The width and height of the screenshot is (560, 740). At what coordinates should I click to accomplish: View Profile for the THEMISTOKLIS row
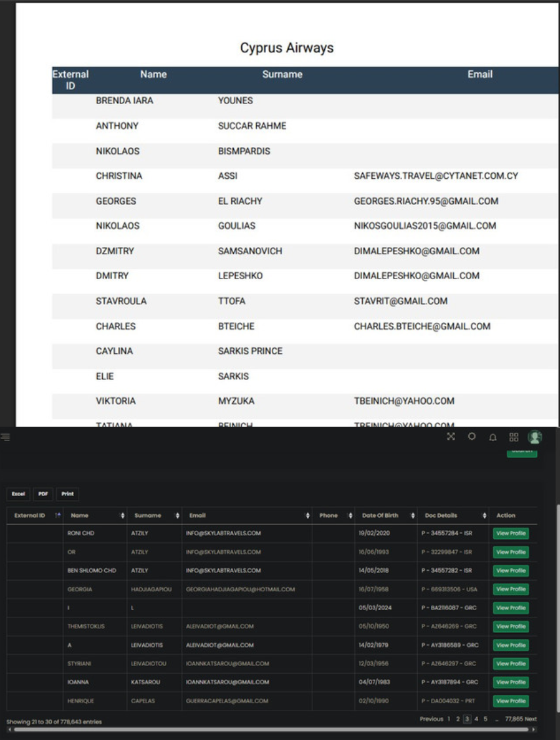tap(511, 626)
